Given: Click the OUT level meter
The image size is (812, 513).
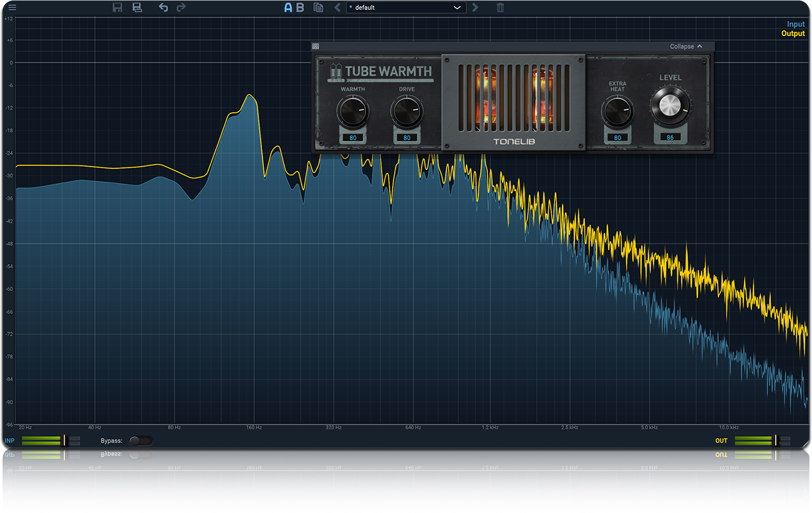Looking at the screenshot, I should coord(763,441).
